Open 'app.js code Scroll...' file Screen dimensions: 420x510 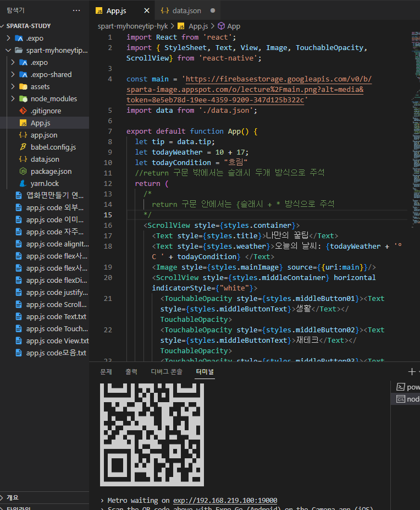56,304
